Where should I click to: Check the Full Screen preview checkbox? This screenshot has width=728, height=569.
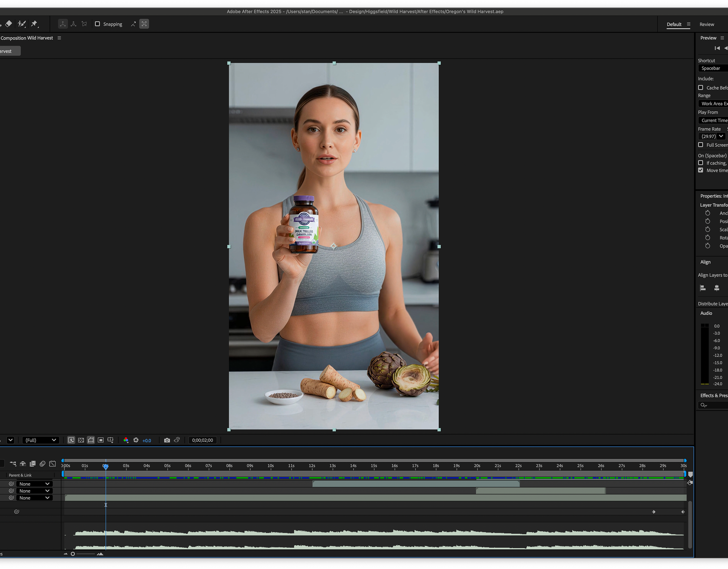(701, 145)
